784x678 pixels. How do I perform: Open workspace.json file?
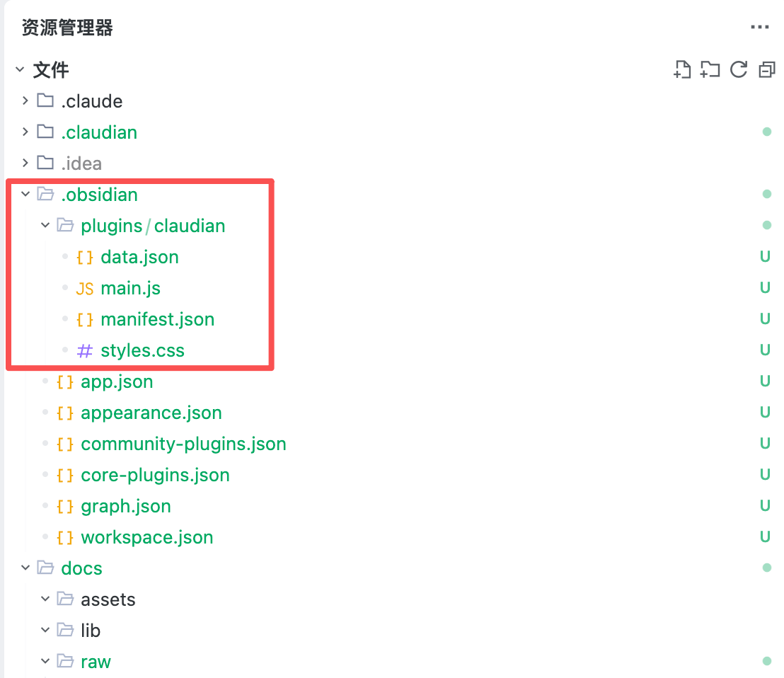point(146,537)
